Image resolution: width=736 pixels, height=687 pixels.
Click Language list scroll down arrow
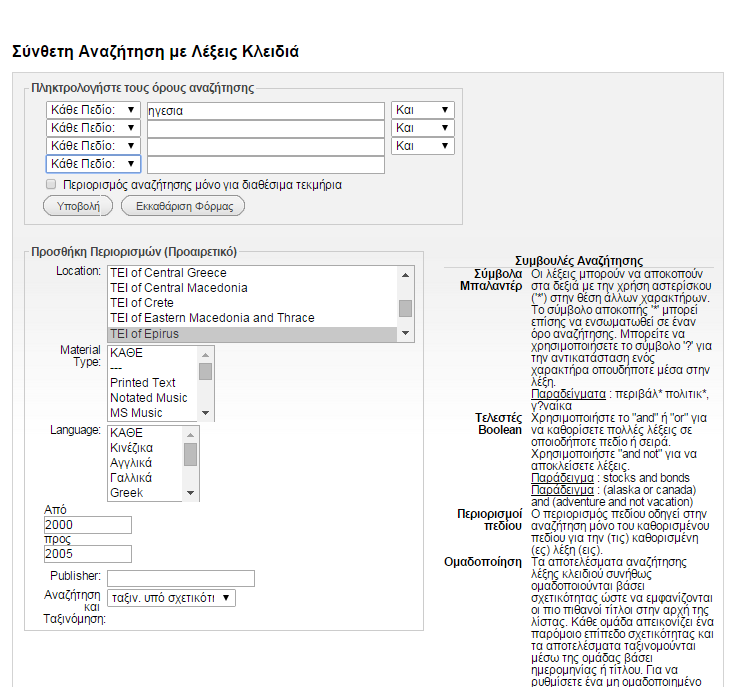pos(190,493)
